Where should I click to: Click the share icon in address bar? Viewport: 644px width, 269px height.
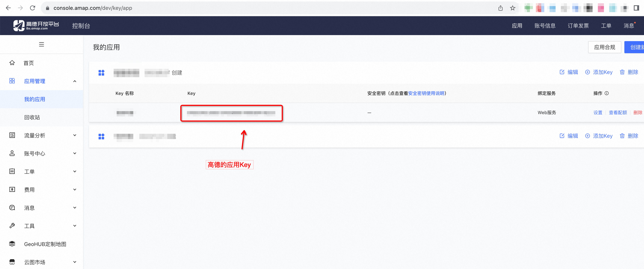[x=501, y=8]
